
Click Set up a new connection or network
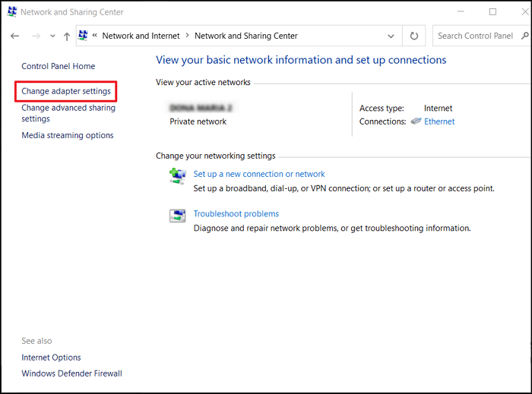click(259, 174)
